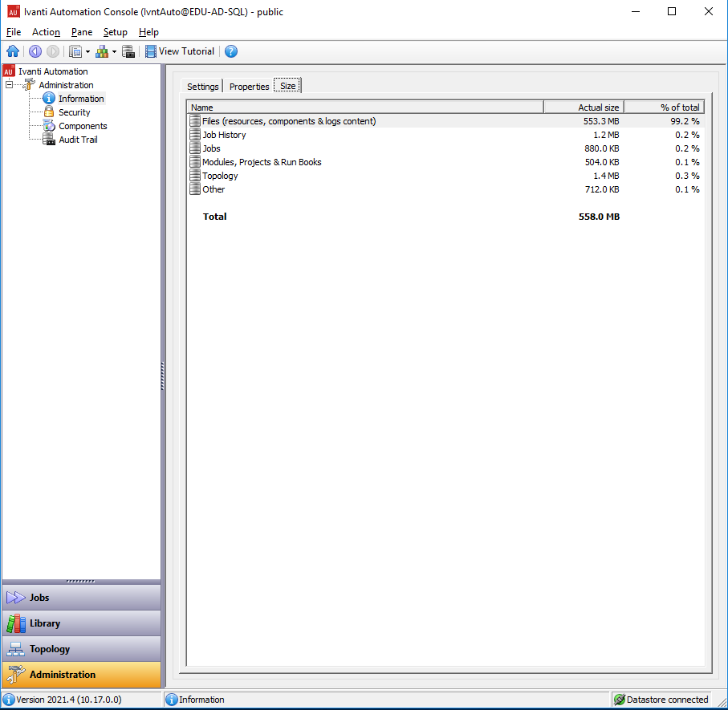This screenshot has width=728, height=710.
Task: Click the navigation pane gripper dots
Action: click(x=80, y=581)
